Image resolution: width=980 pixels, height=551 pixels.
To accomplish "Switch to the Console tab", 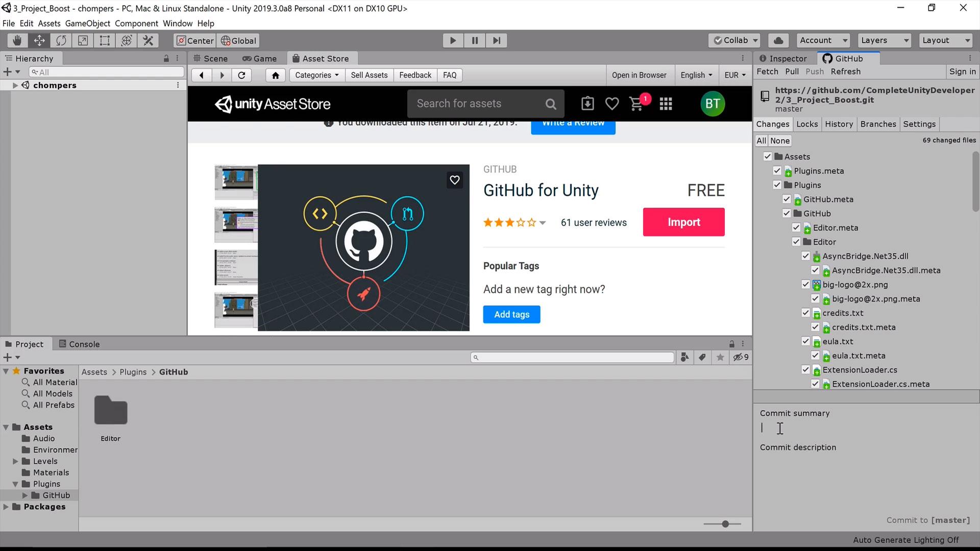I will (79, 344).
